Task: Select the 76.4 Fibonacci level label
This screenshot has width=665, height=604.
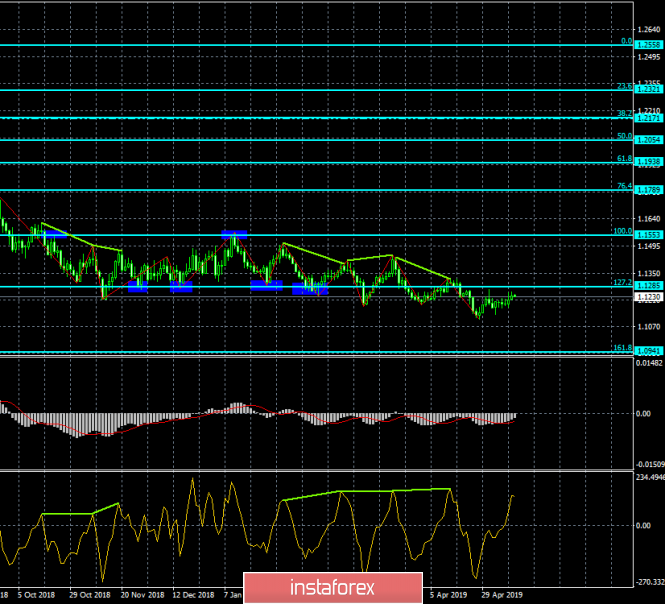Action: point(624,186)
